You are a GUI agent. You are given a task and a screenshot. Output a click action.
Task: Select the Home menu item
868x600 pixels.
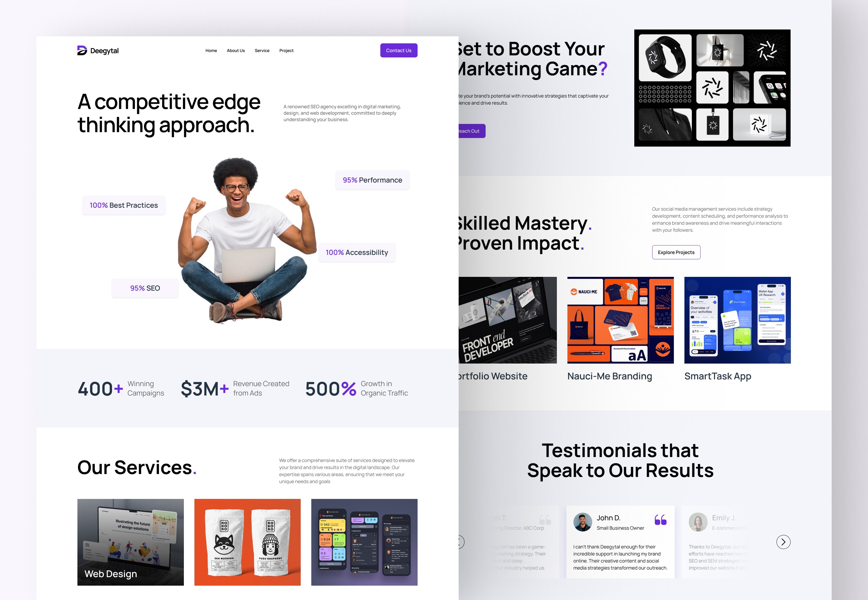(x=211, y=50)
